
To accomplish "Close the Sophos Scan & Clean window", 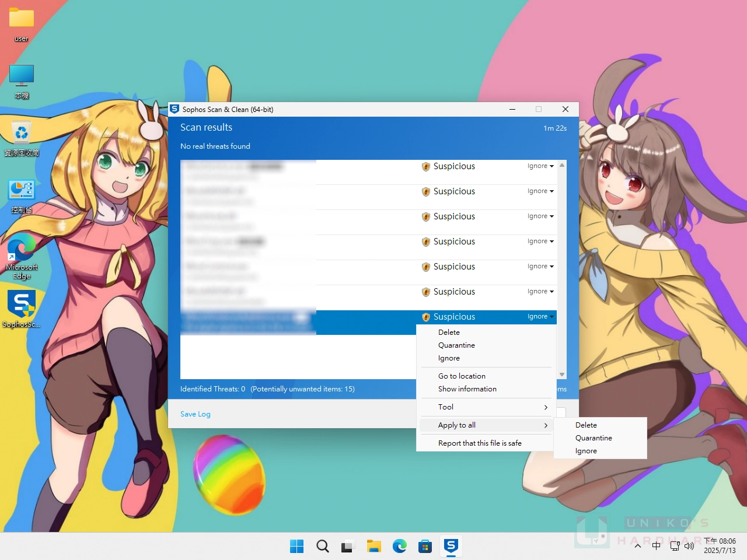I will click(x=565, y=109).
